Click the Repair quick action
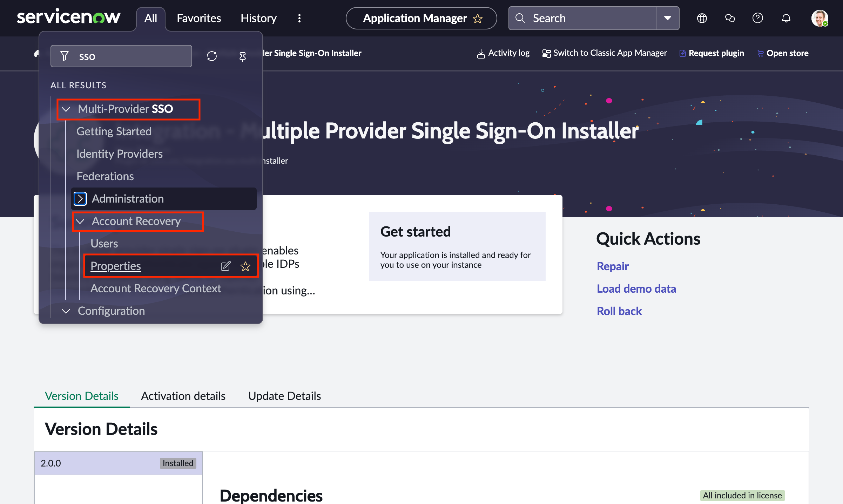Image resolution: width=843 pixels, height=504 pixels. point(612,266)
